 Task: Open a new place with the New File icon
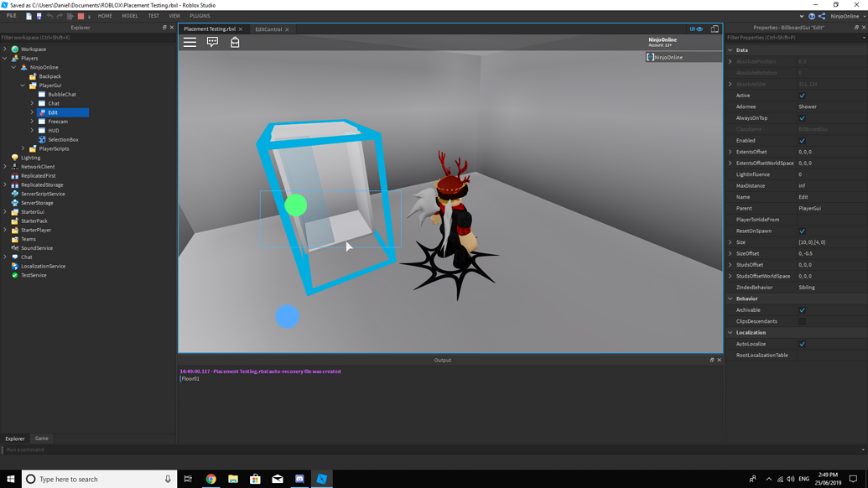point(29,15)
